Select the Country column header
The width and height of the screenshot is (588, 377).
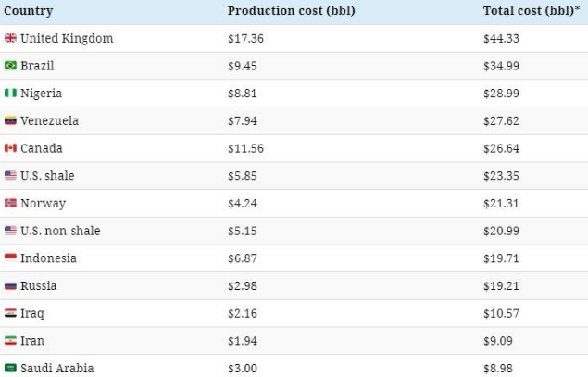(29, 11)
